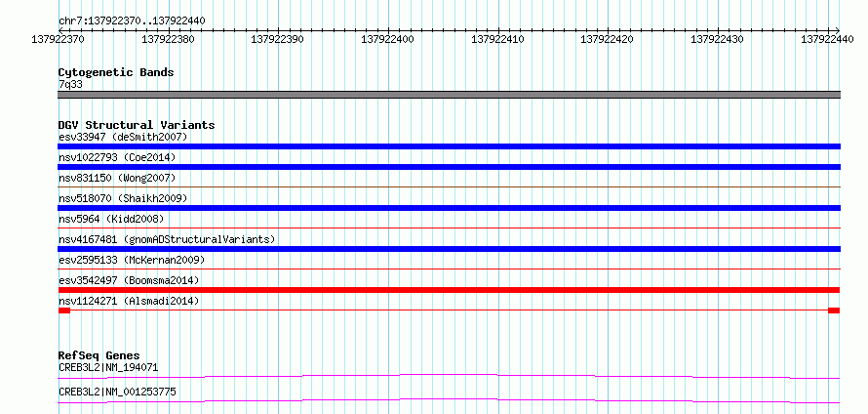Open variant nsv5964 (Kidd2008) label
868x414 pixels.
coord(111,219)
